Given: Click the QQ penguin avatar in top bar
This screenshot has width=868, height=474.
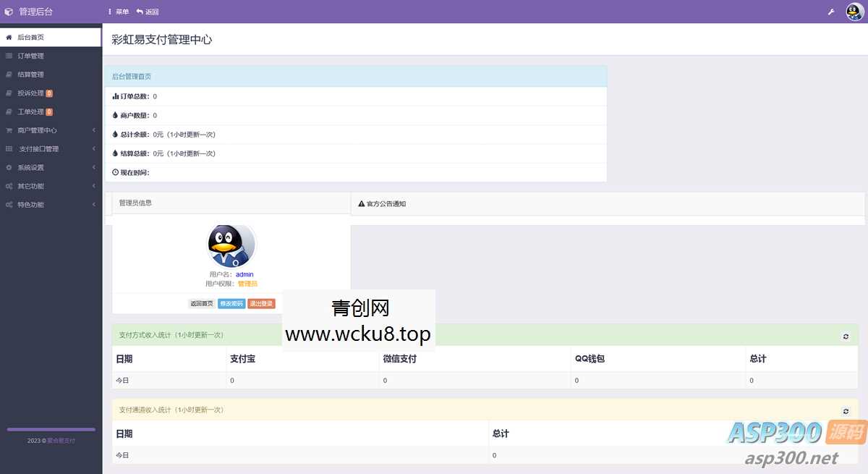Looking at the screenshot, I should click(x=854, y=11).
